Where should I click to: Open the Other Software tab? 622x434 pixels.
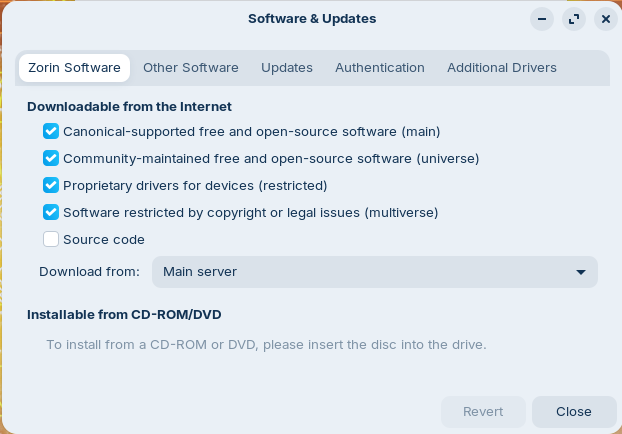[190, 68]
